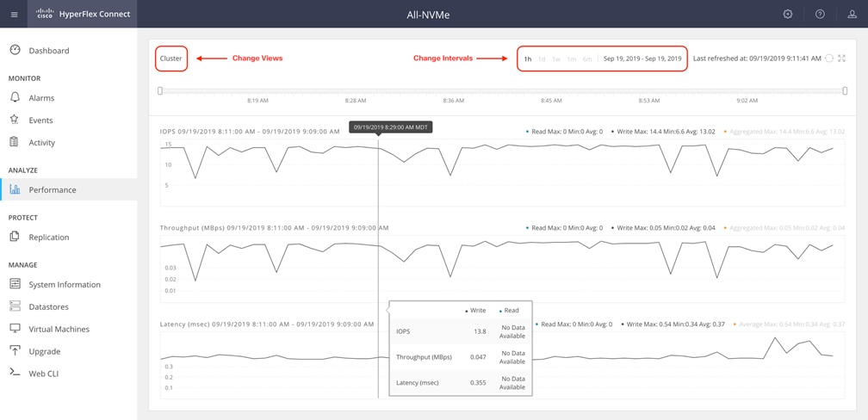The width and height of the screenshot is (868, 420).
Task: Open the Sep 19, 2019 date range picker
Action: click(x=642, y=59)
